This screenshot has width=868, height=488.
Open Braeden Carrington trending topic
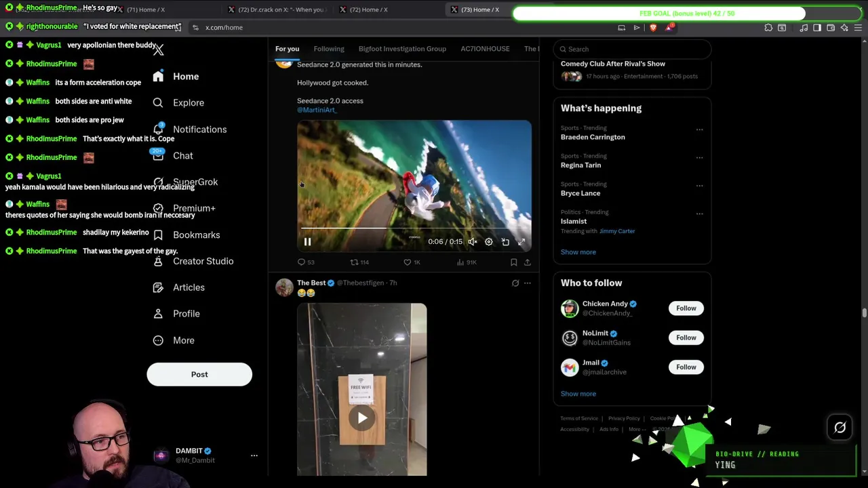(x=593, y=137)
